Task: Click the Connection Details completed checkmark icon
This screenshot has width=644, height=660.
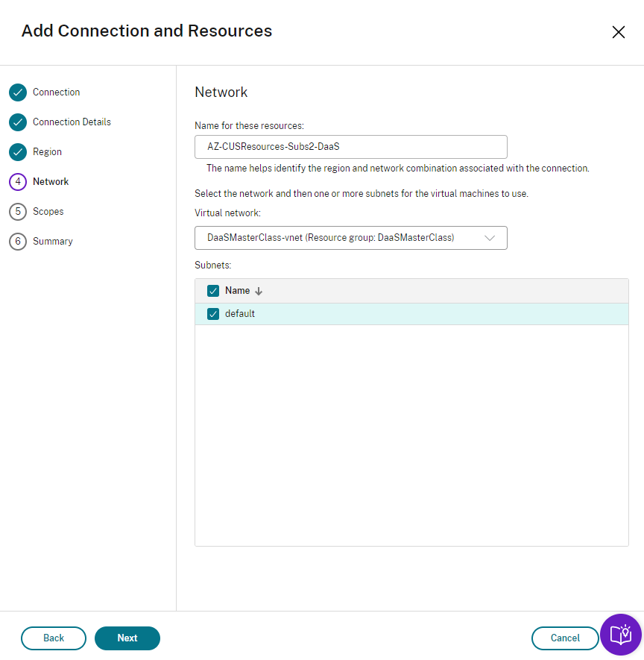Action: tap(18, 122)
